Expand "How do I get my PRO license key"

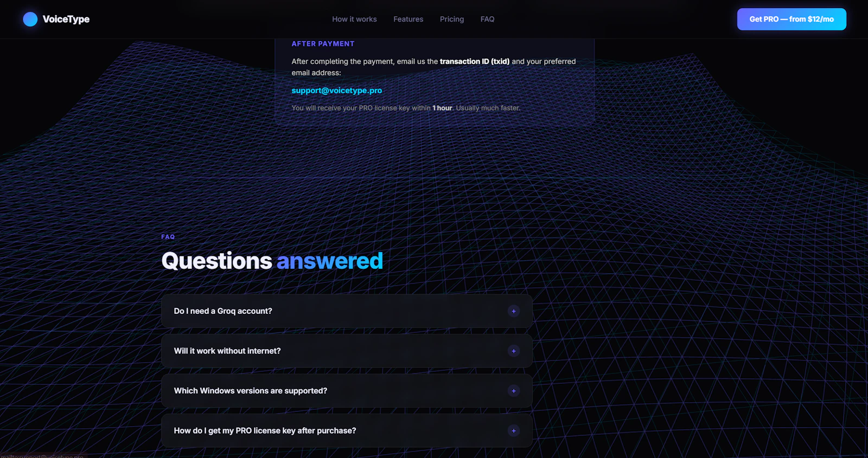(347, 430)
